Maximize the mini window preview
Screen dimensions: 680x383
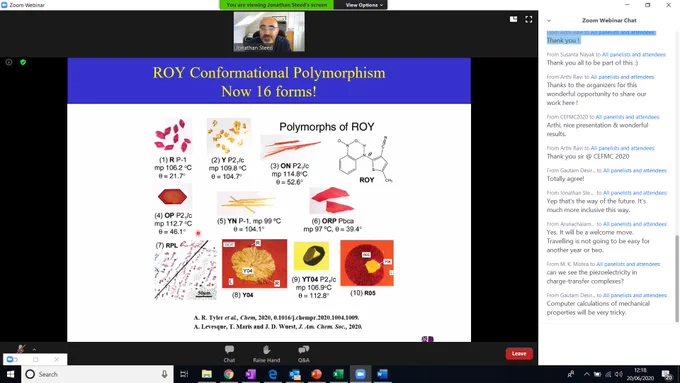36,360
